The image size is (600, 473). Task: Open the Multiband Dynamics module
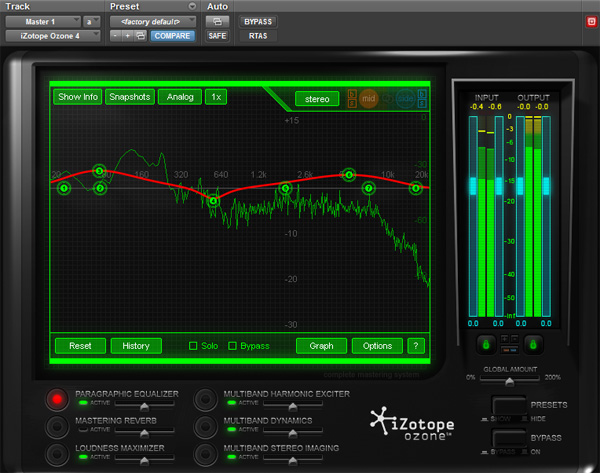205,426
